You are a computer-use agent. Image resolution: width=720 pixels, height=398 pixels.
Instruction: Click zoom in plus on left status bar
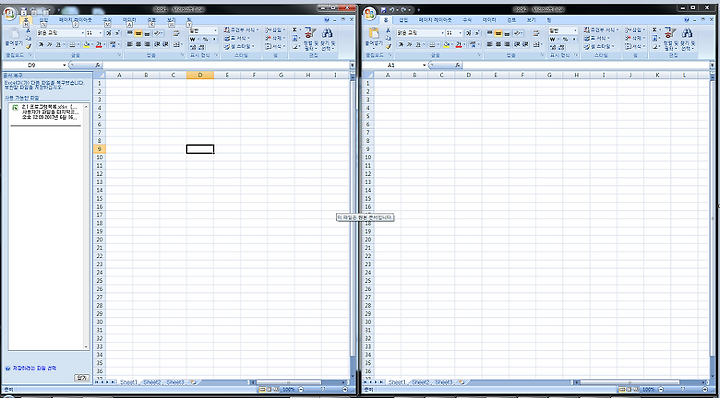click(344, 389)
